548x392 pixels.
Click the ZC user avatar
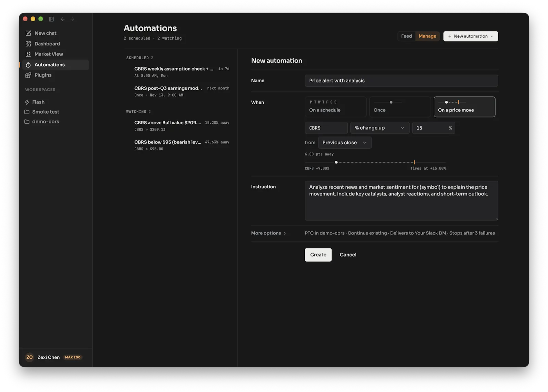point(30,357)
